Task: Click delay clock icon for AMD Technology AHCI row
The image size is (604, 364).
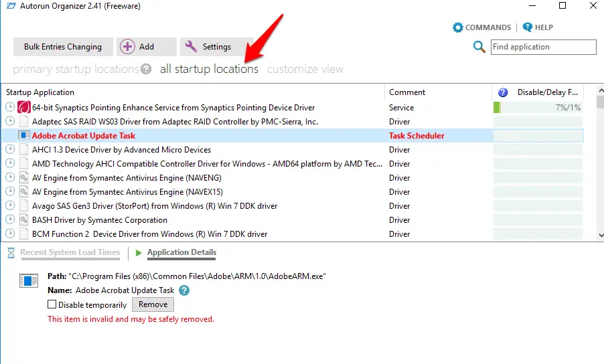Action: point(10,163)
